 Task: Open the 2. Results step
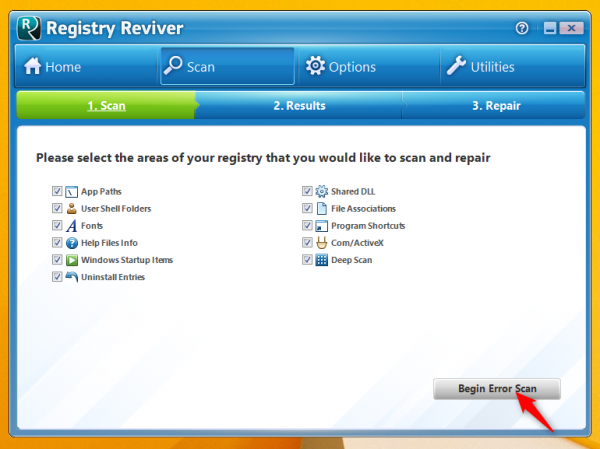299,105
